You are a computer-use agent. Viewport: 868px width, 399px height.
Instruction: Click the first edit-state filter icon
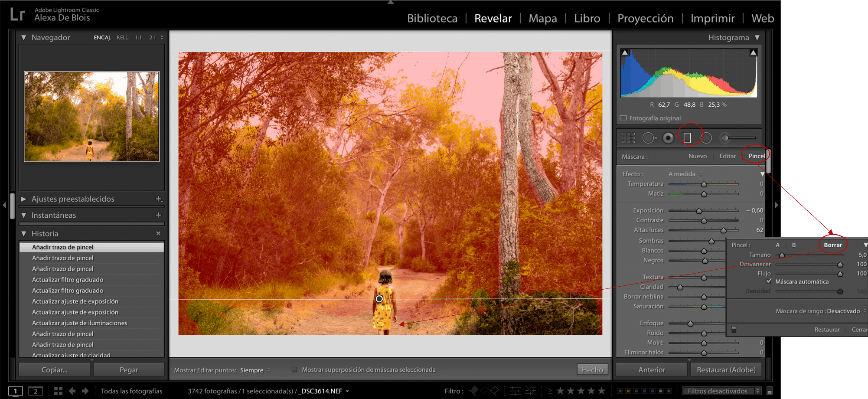pyautogui.click(x=516, y=391)
